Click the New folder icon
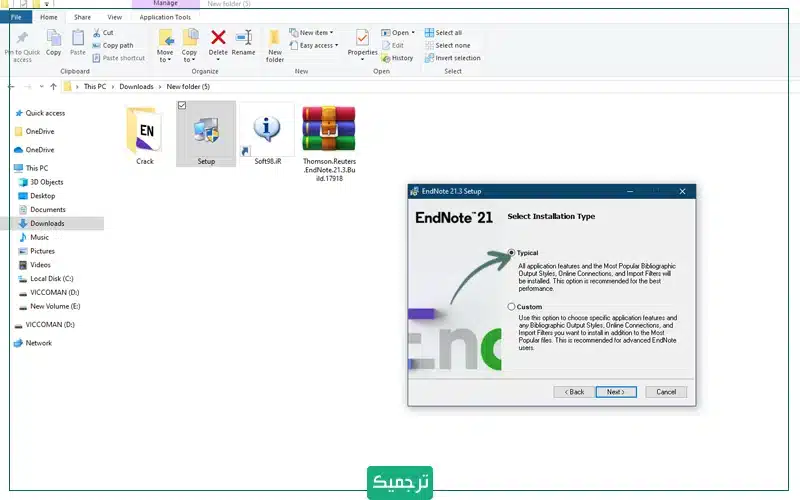This screenshot has height=500, width=800. [x=274, y=38]
